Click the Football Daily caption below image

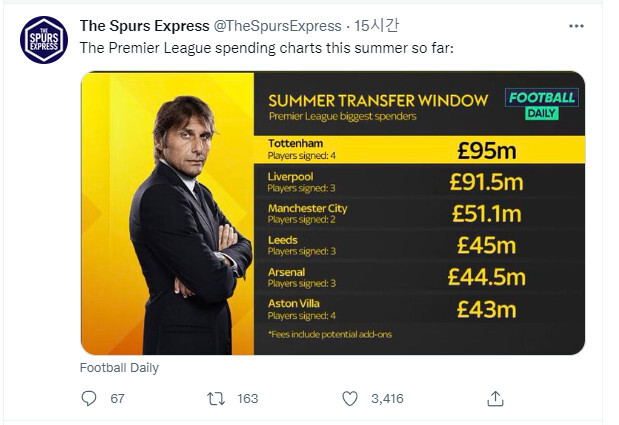119,368
